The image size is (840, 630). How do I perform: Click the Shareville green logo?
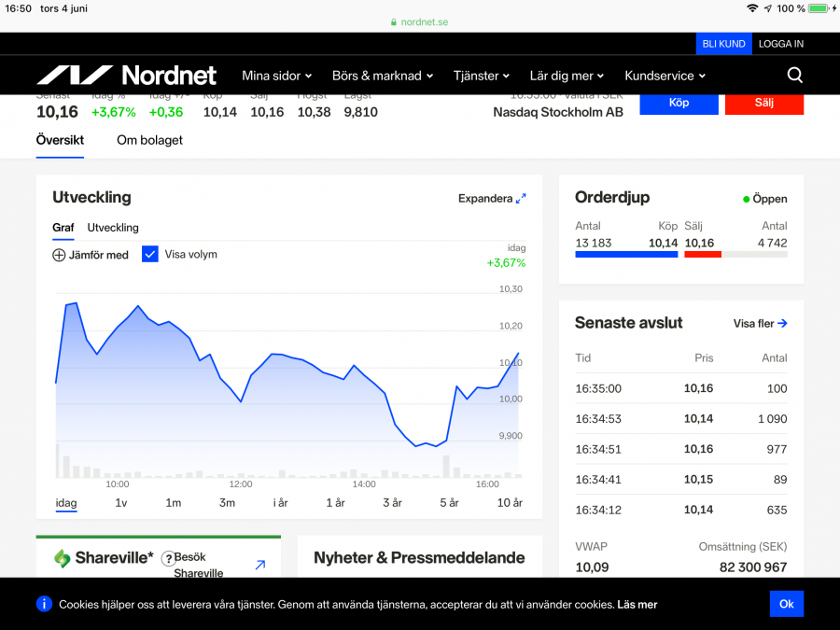(x=63, y=558)
